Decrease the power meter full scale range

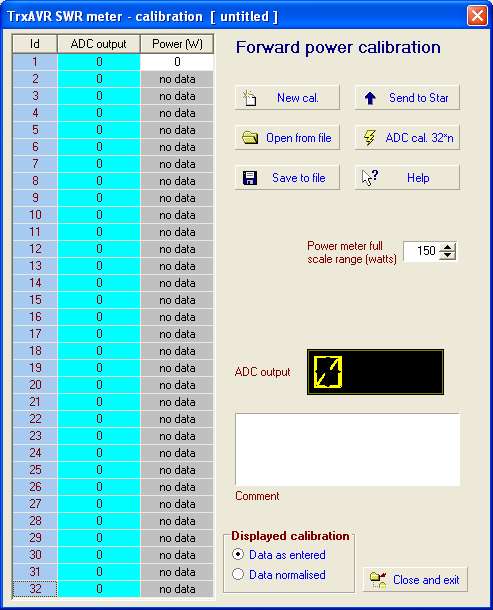(x=447, y=255)
